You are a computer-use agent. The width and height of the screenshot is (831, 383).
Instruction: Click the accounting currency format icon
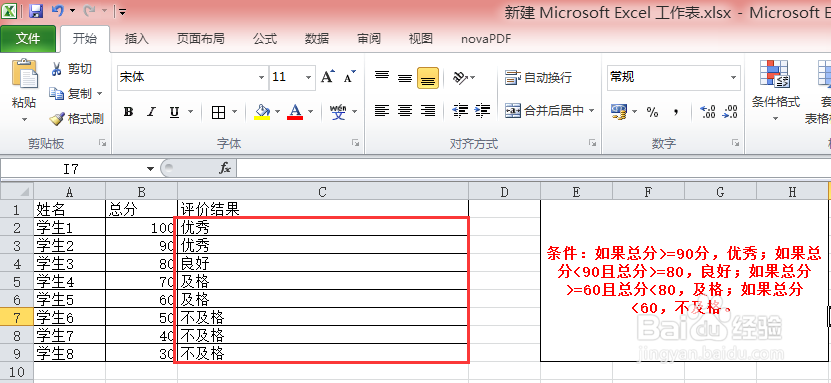[619, 111]
